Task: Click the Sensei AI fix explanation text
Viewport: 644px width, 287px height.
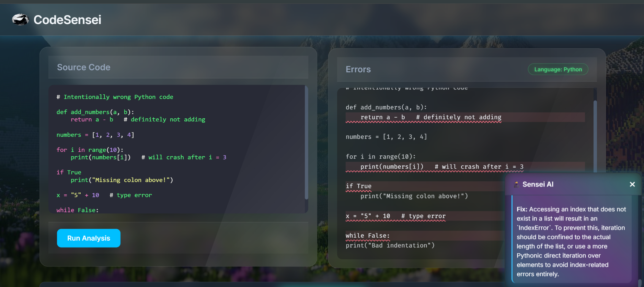Action: tap(572, 241)
